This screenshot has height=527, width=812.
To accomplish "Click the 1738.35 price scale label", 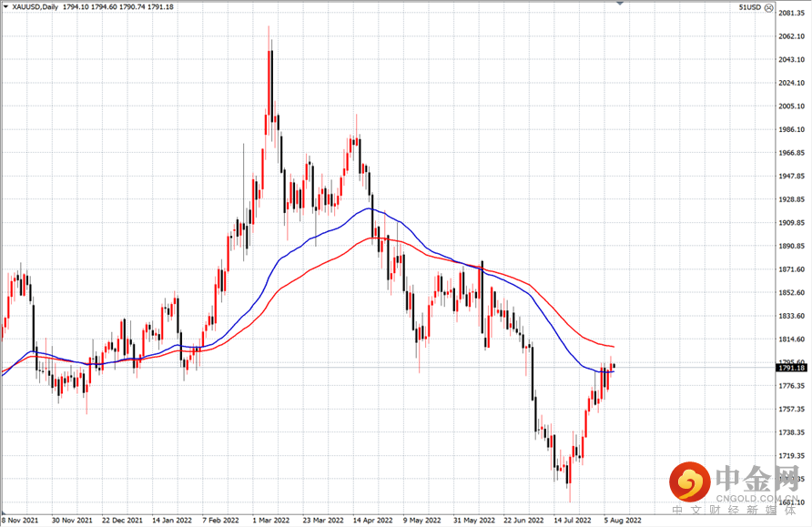I will tap(791, 432).
